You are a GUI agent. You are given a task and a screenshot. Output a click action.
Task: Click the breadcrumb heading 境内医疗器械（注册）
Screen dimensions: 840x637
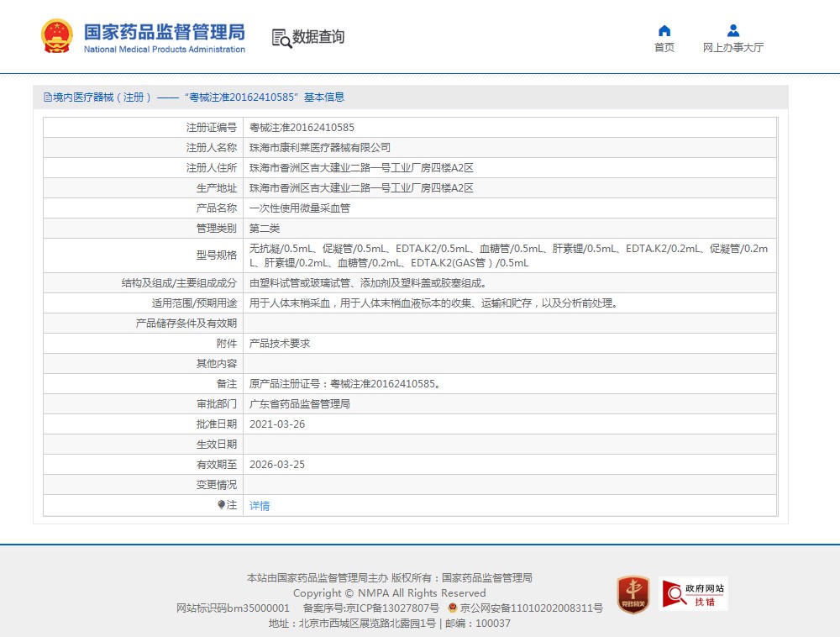click(x=102, y=97)
